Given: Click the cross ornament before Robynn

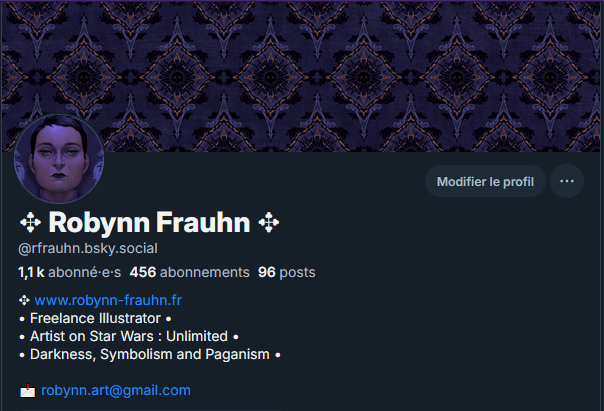Looking at the screenshot, I should coord(30,222).
